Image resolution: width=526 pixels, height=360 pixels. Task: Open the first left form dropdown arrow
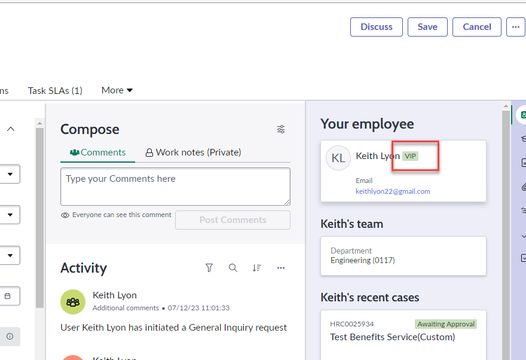[10, 174]
